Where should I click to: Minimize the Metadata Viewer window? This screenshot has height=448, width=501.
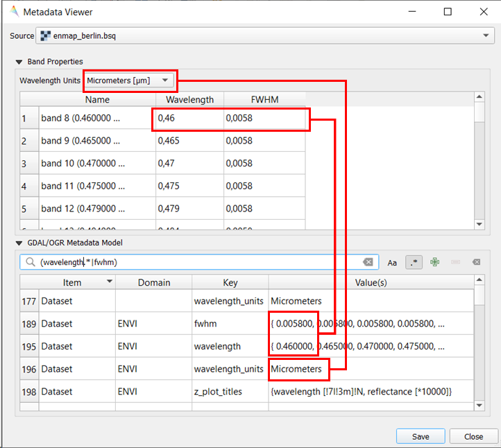coord(412,12)
